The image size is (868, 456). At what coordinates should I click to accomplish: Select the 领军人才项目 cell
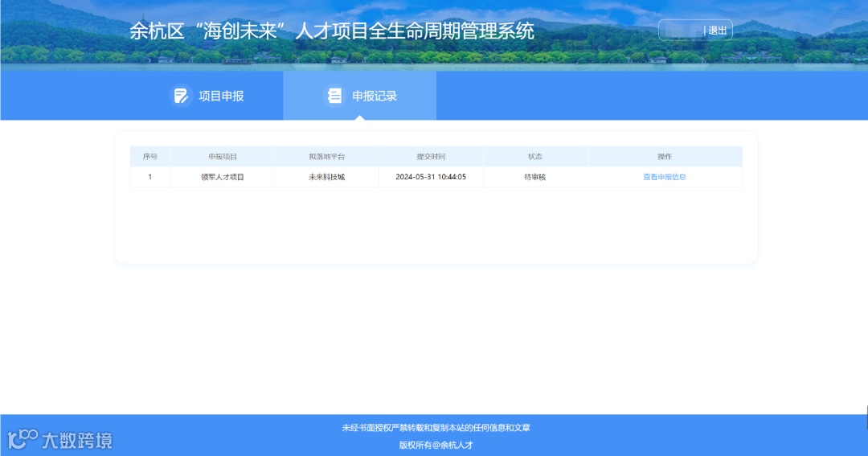tap(223, 177)
